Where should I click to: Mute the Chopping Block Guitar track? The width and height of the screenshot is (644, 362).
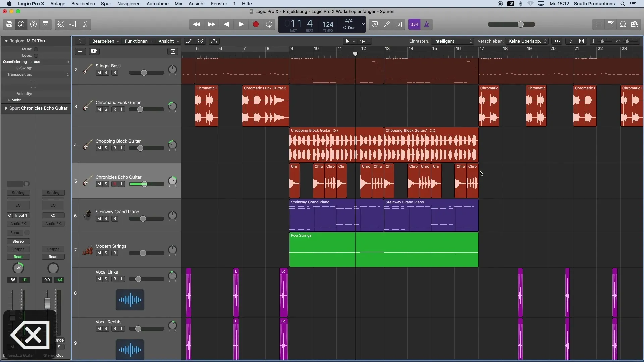click(98, 148)
